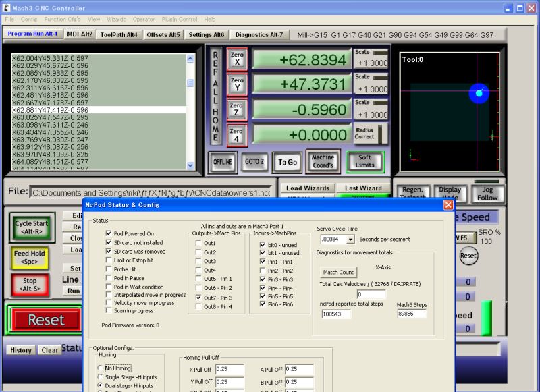540x392 pixels.
Task: Open the Operator menu
Action: [144, 20]
